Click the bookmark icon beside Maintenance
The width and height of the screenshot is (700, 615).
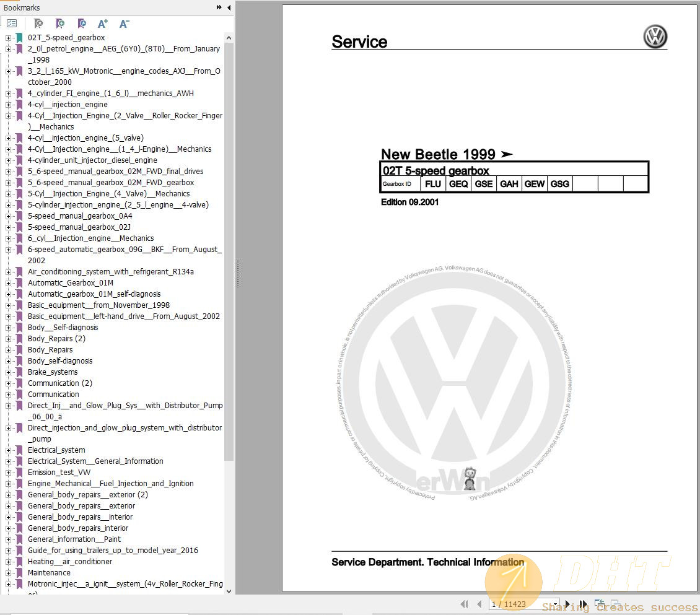(x=19, y=573)
